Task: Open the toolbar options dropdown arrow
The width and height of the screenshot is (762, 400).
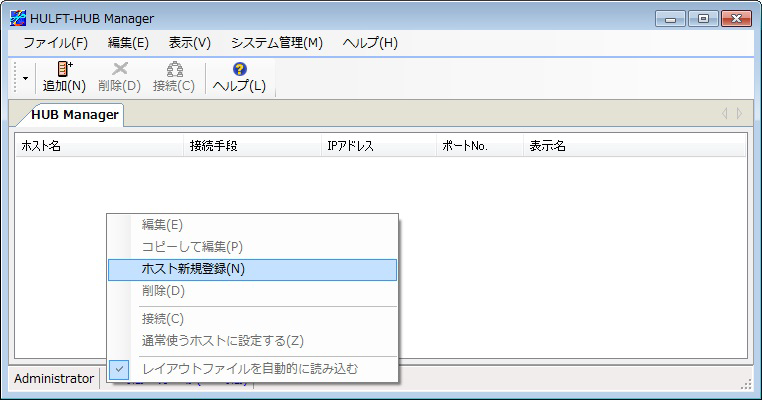Action: [25, 78]
